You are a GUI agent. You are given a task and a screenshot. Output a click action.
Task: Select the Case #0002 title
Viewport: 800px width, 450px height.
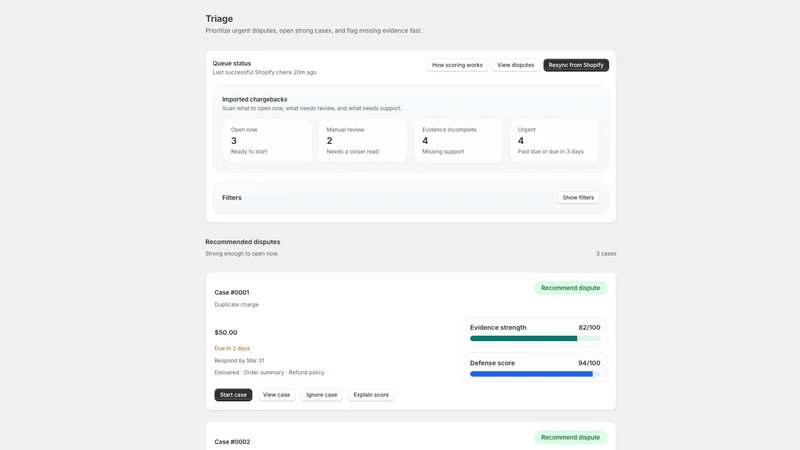[232, 442]
